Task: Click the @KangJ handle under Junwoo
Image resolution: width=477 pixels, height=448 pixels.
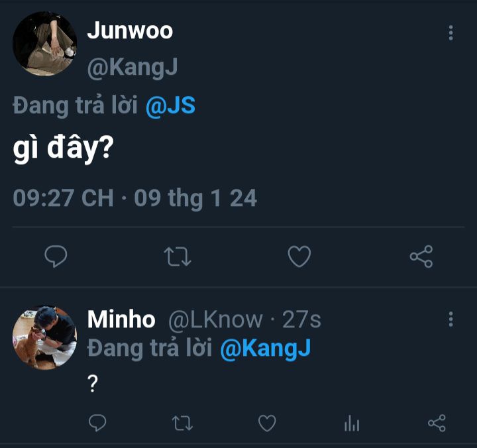Action: coord(132,67)
